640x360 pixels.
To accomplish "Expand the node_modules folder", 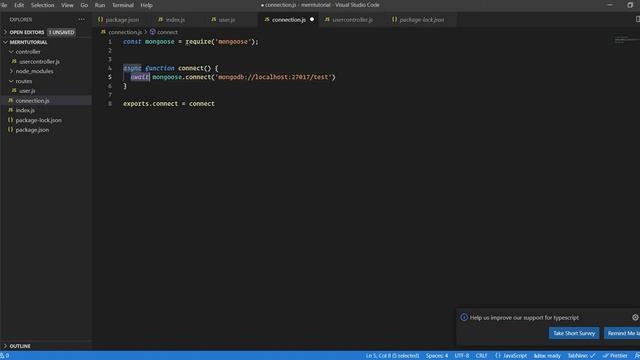I will point(34,71).
